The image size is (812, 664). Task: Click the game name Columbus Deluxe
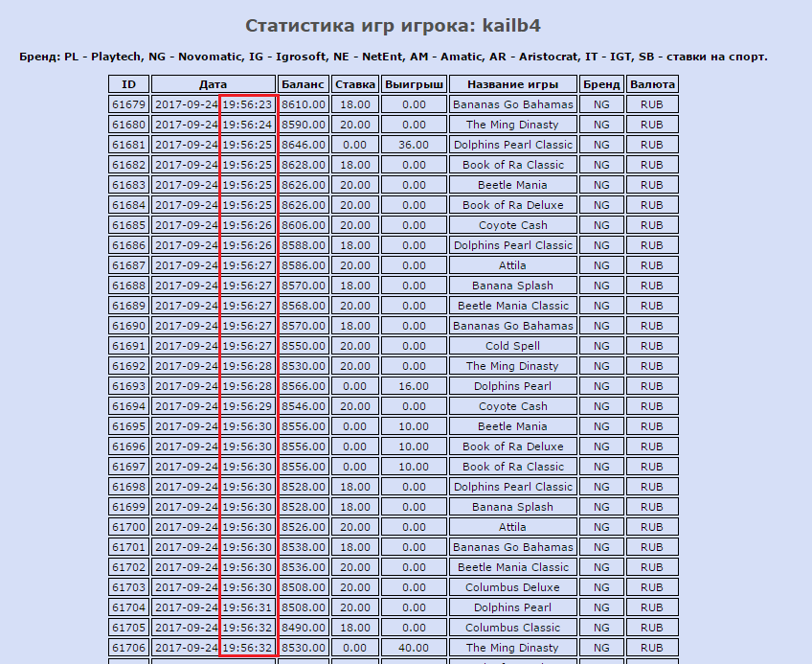513,587
